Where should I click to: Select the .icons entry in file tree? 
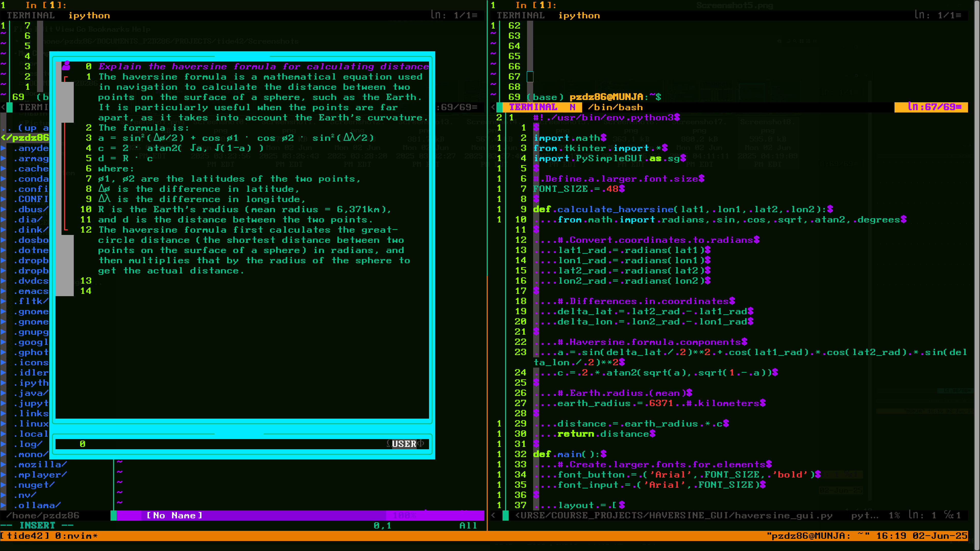click(x=31, y=362)
